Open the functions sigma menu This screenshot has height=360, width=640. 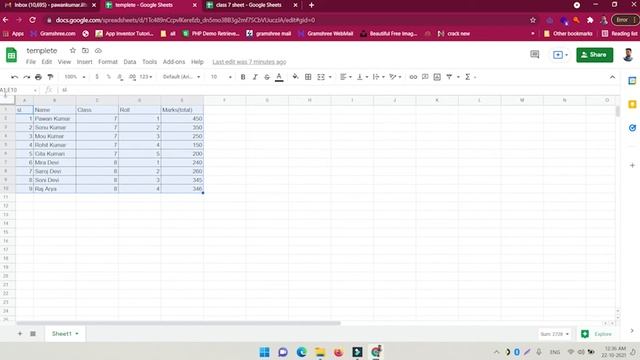[x=468, y=77]
